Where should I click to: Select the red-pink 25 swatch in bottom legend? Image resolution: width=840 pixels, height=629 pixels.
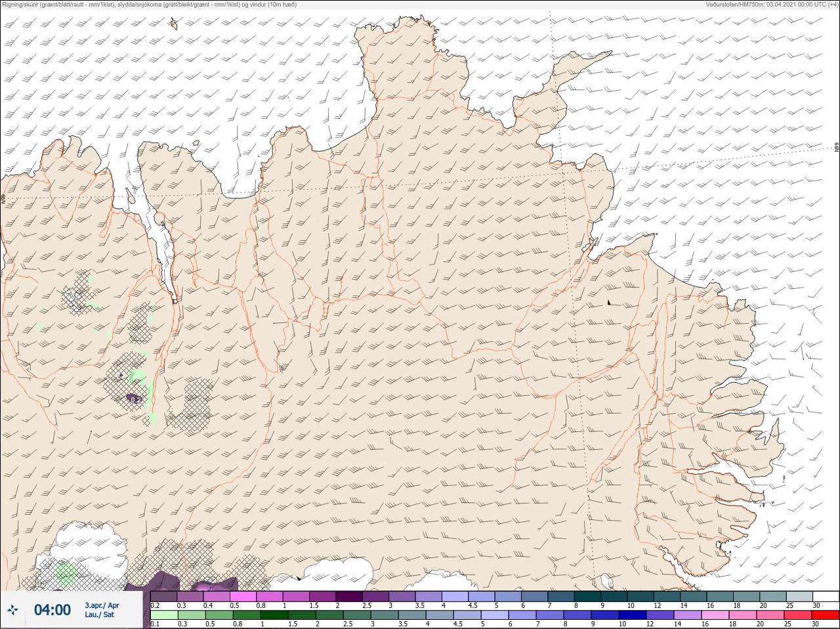pos(798,615)
